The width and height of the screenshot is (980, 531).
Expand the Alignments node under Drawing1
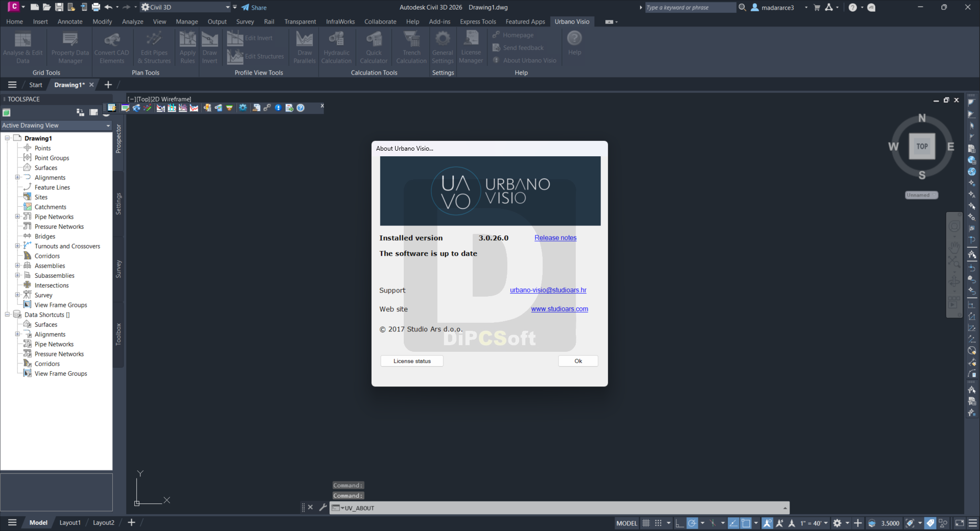17,178
